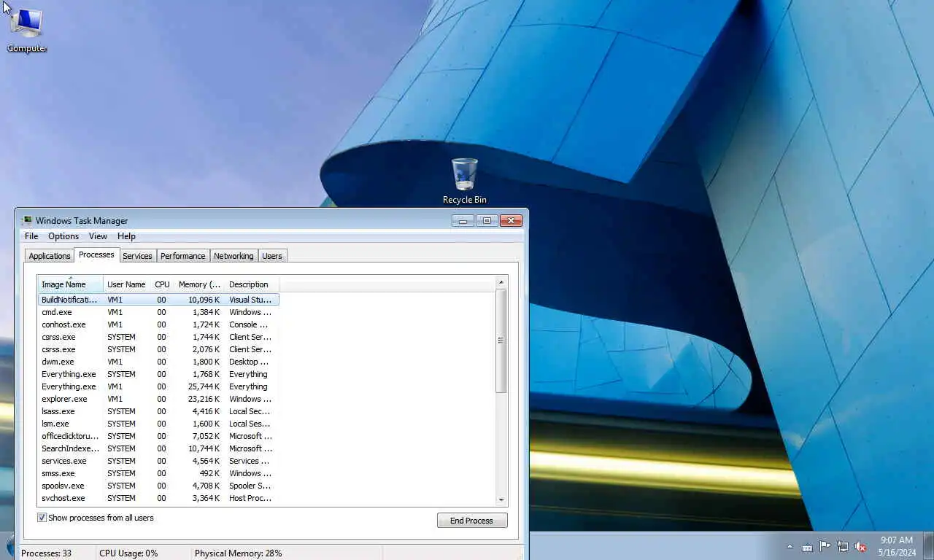
Task: Click the Task Manager title bar icon
Action: point(27,220)
